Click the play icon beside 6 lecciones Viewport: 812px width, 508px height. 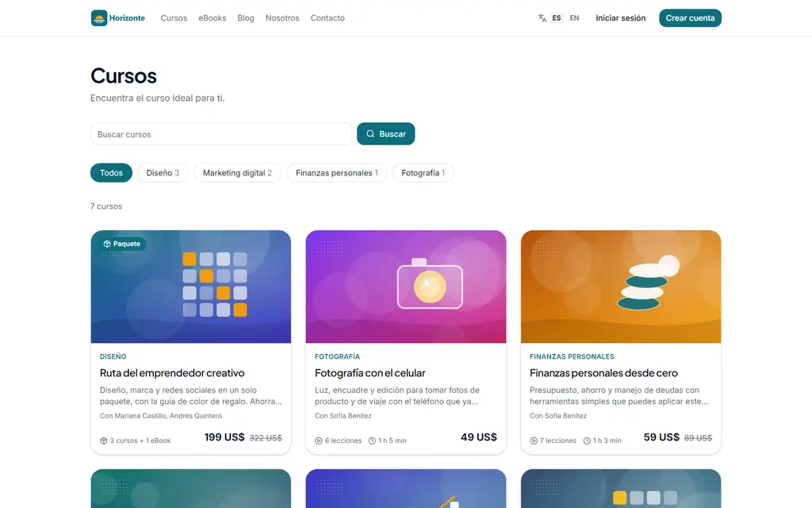319,441
